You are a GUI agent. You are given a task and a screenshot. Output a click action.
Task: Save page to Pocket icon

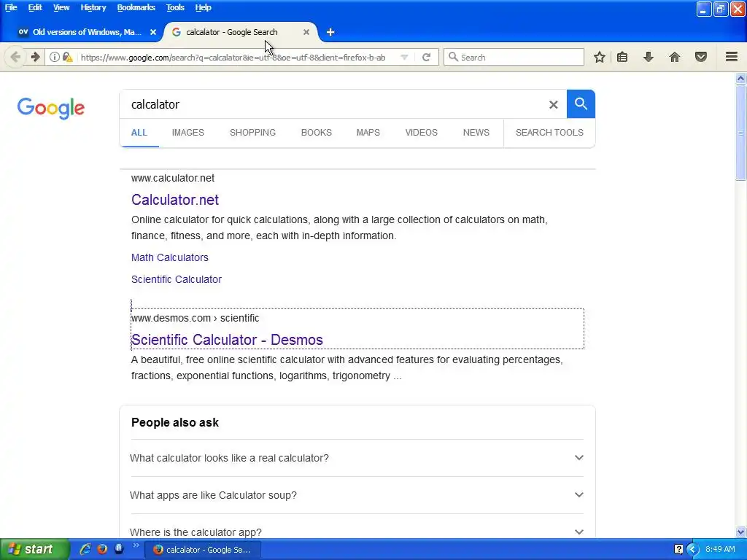click(x=701, y=57)
